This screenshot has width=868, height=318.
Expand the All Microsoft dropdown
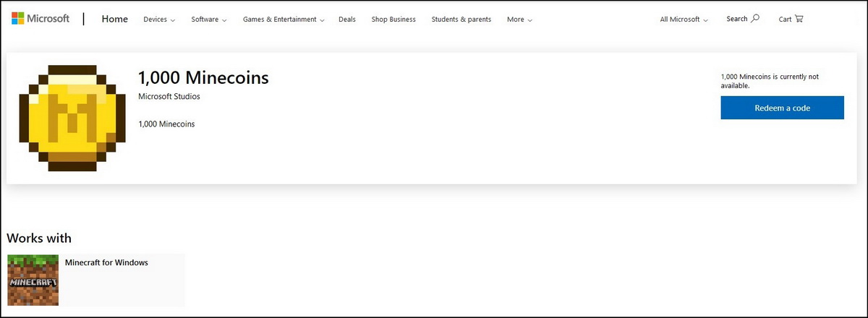(684, 20)
